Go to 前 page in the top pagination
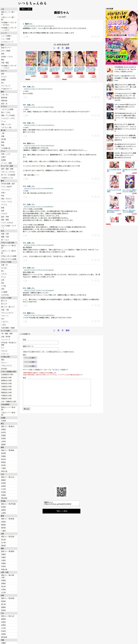Image resolution: width=138 pixels, height=644 pixels. point(59,48)
